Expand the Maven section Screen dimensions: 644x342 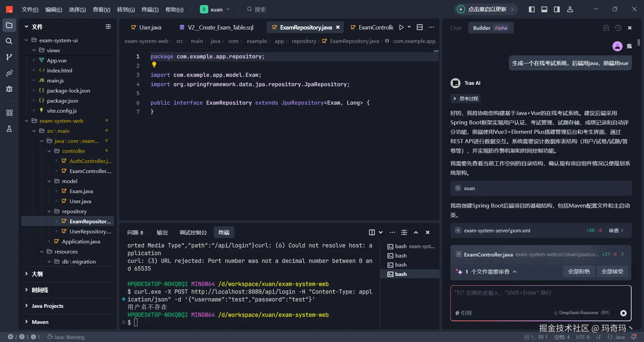[40, 322]
